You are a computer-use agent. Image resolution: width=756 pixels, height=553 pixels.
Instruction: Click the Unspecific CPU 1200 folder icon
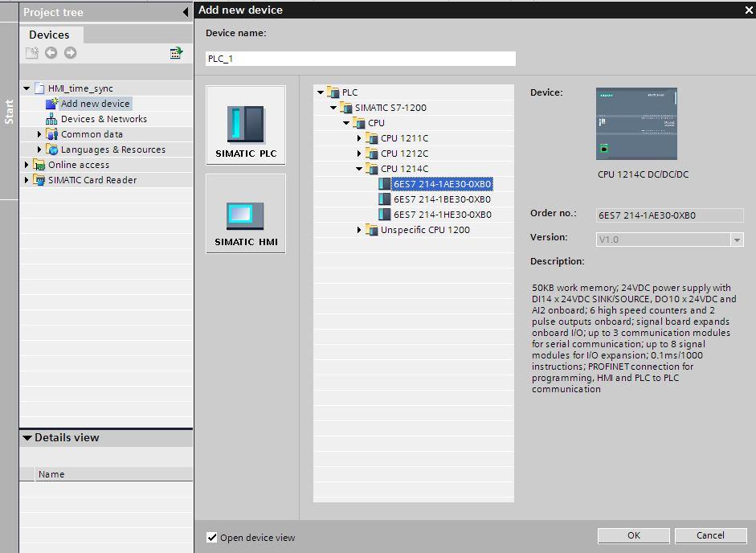click(x=372, y=230)
